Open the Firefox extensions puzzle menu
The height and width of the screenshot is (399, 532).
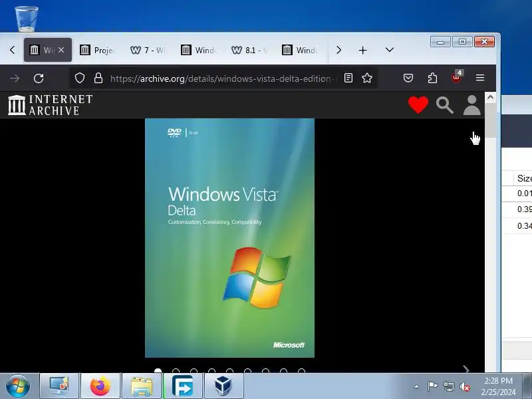tap(432, 78)
